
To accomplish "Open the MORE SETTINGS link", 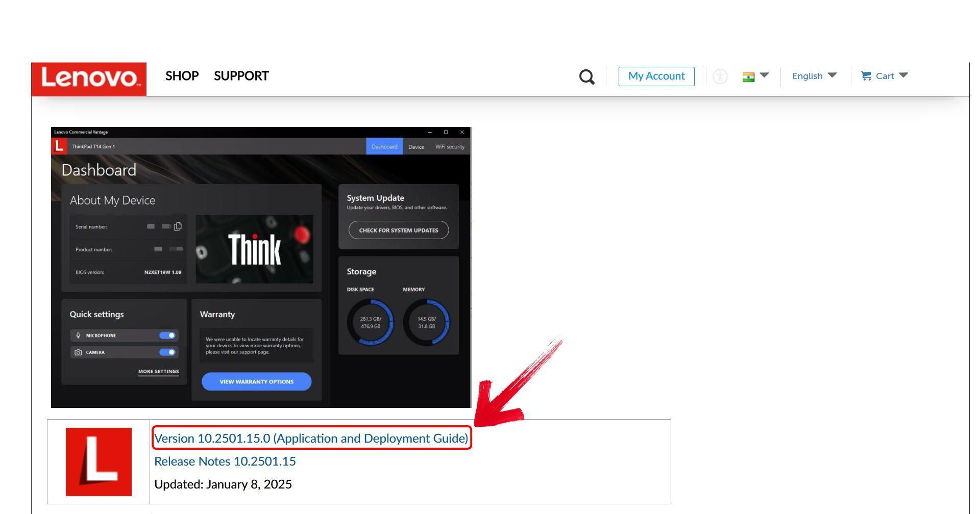I will [158, 372].
